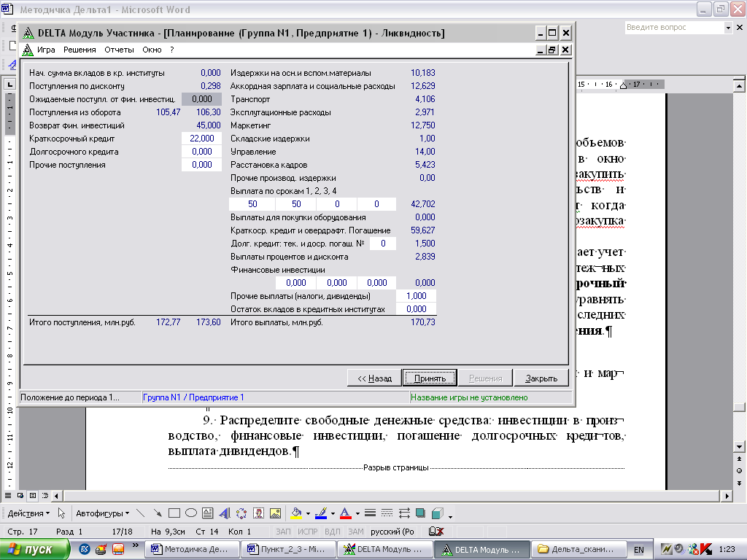Insert Clip Art picture
747x560 pixels.
[258, 513]
